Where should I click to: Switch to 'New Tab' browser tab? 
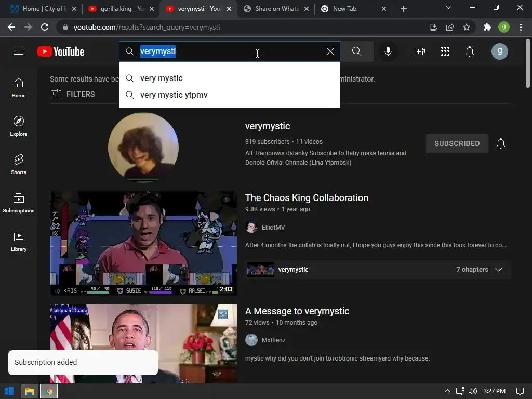click(x=353, y=9)
